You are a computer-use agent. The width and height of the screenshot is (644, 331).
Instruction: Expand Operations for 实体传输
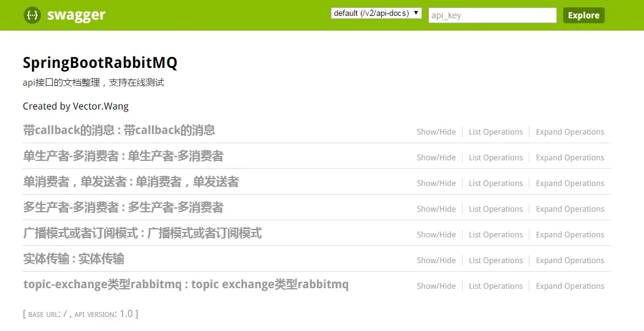point(570,261)
